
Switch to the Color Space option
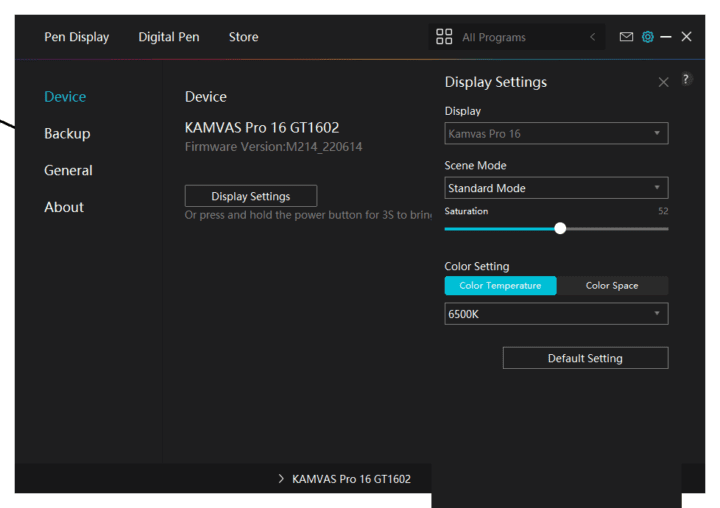click(612, 286)
